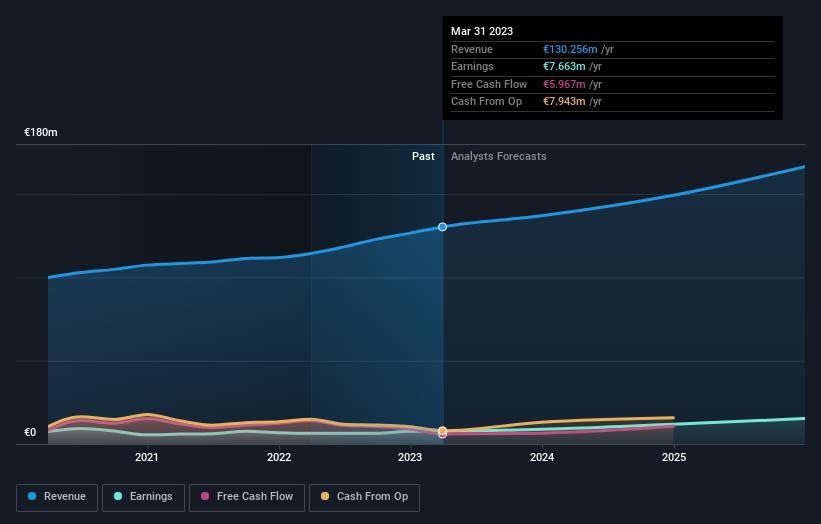Image resolution: width=821 pixels, height=524 pixels.
Task: Toggle the Free Cash Flow legend button
Action: pyautogui.click(x=247, y=497)
